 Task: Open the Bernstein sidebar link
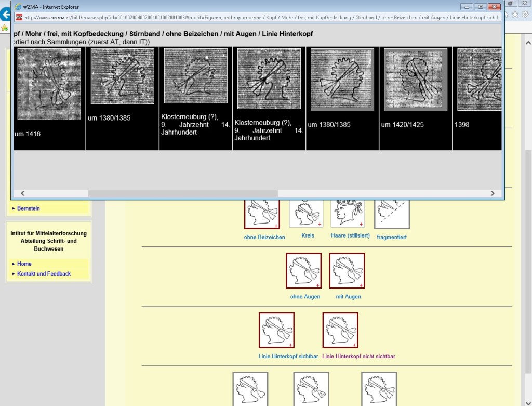(x=28, y=208)
